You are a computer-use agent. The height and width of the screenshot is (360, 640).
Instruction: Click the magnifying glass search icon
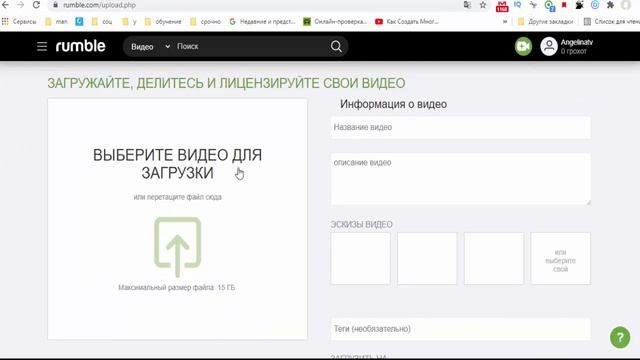click(x=336, y=47)
